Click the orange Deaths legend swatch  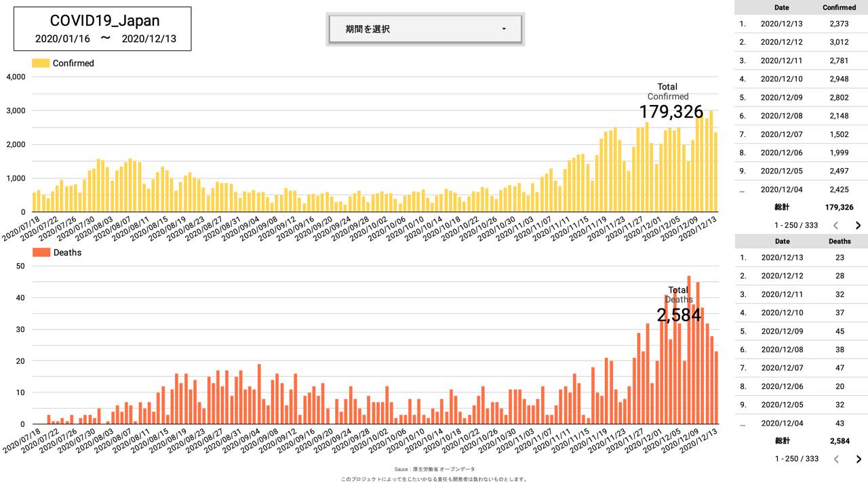[41, 252]
